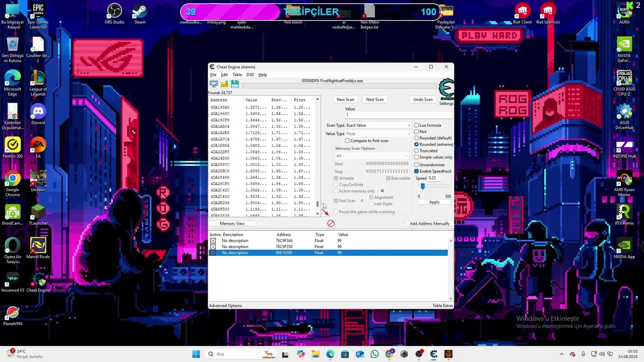The height and width of the screenshot is (362, 644).
Task: Open Voicemod V3 desktop icon
Action: [13, 282]
